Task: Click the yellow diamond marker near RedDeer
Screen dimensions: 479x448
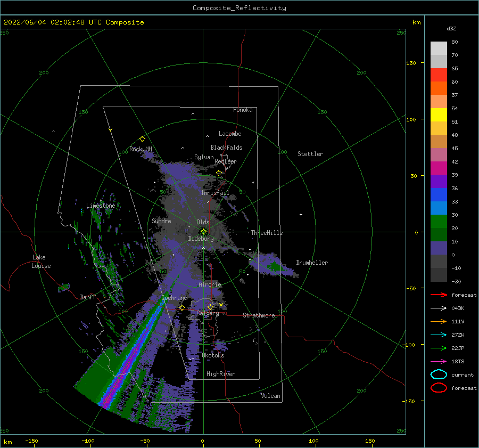Action: [219, 173]
